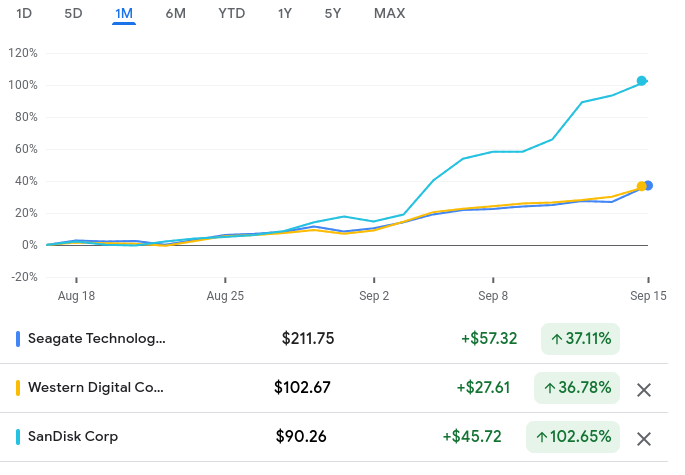Open the Seagate Technology stock link
The image size is (685, 475).
tap(97, 338)
